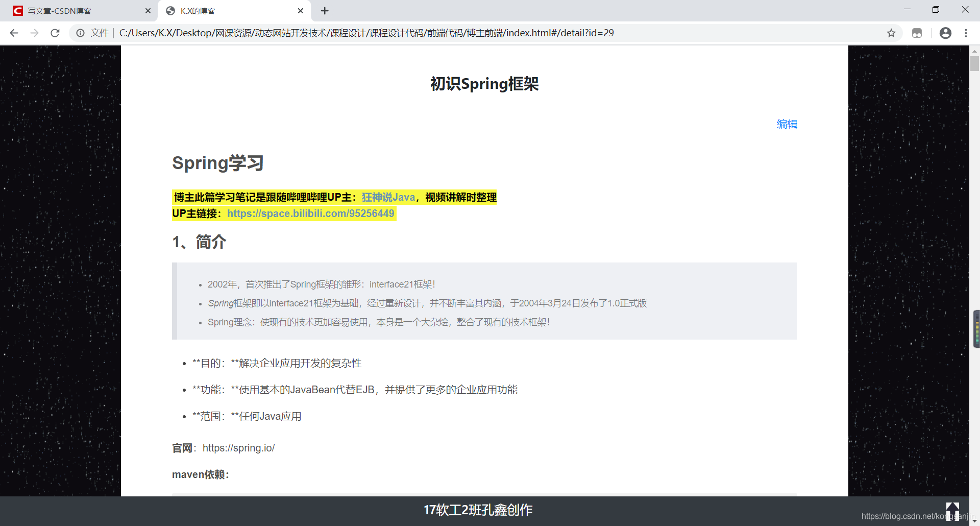Screen dimensions: 980x526
Task: Click the footer text 17软工2班孔鑫创作
Action: click(478, 510)
